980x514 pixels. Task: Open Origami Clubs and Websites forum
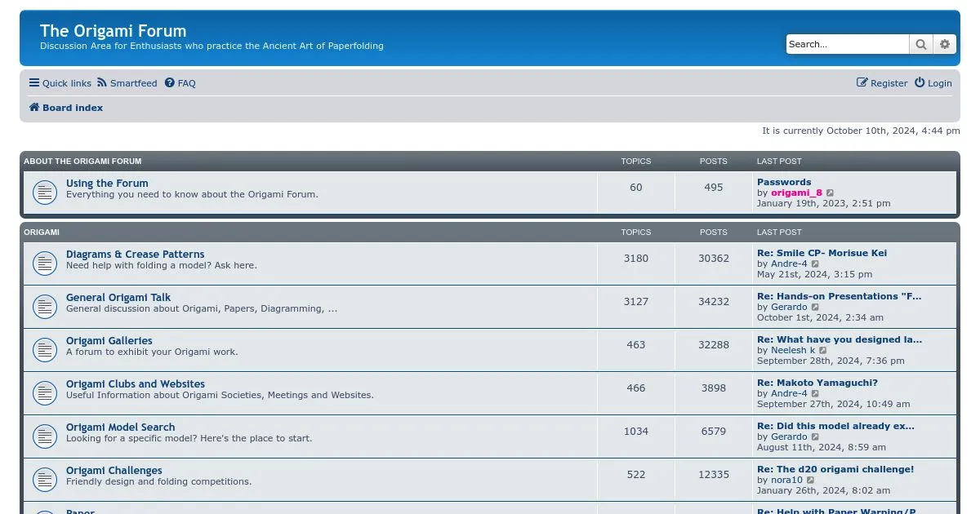click(x=136, y=384)
